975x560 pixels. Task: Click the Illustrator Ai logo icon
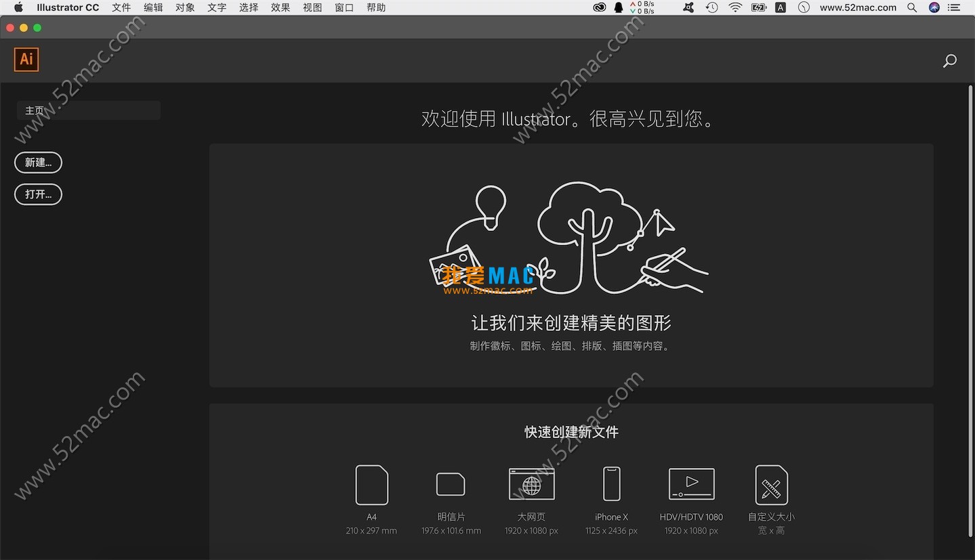click(x=26, y=60)
